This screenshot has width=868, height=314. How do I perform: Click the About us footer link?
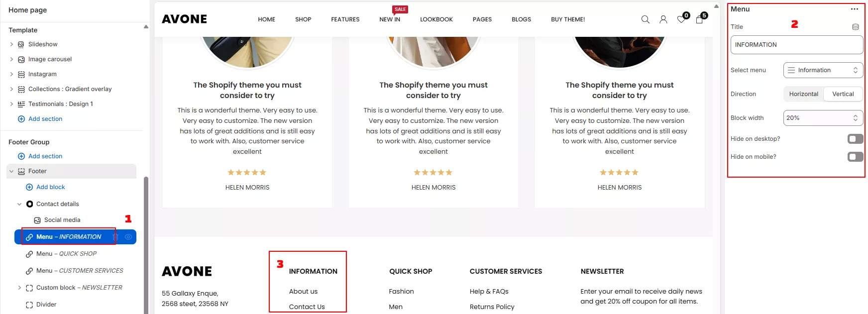(303, 292)
